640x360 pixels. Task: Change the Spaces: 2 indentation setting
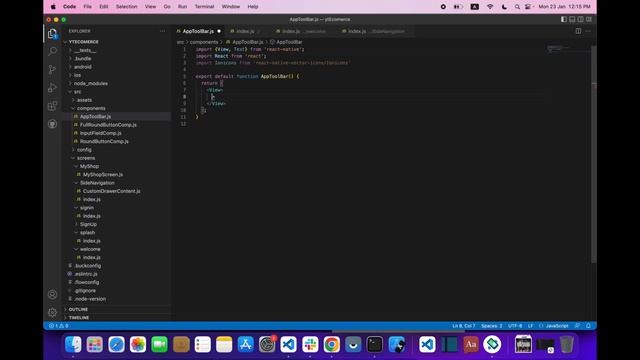click(x=491, y=326)
